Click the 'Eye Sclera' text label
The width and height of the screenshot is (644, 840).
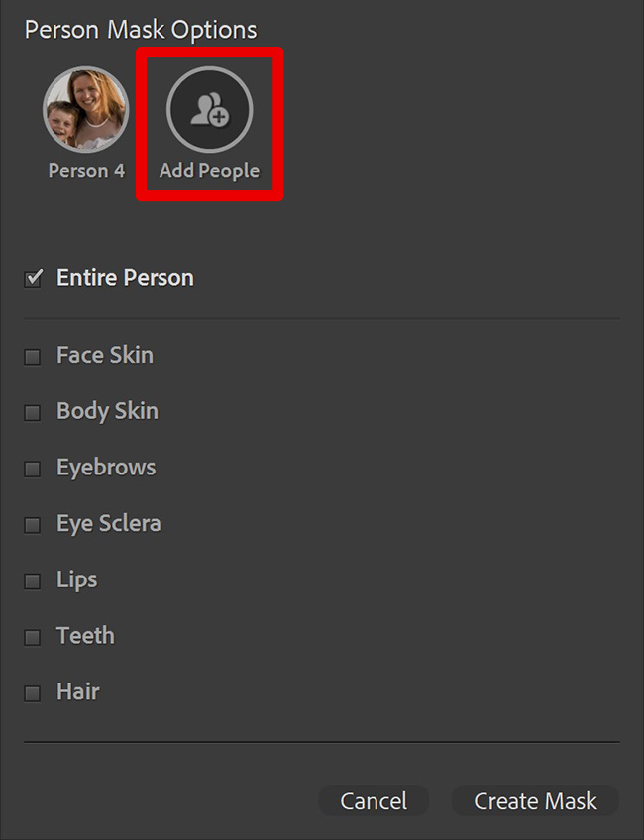109,523
